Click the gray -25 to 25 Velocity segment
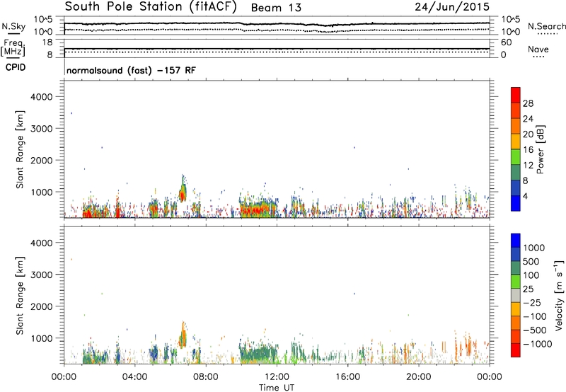Image resolution: width=566 pixels, height=392 pixels. 516,295
